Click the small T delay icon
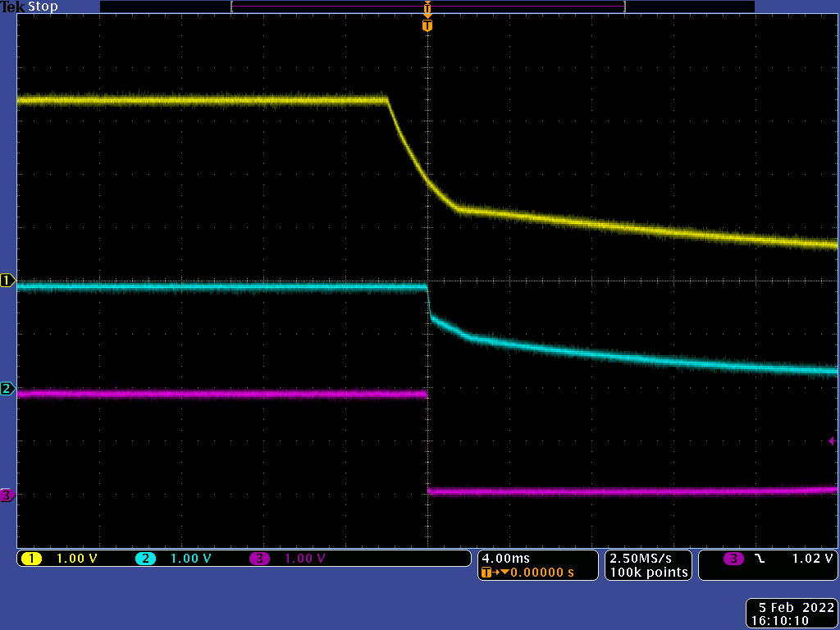 (486, 573)
